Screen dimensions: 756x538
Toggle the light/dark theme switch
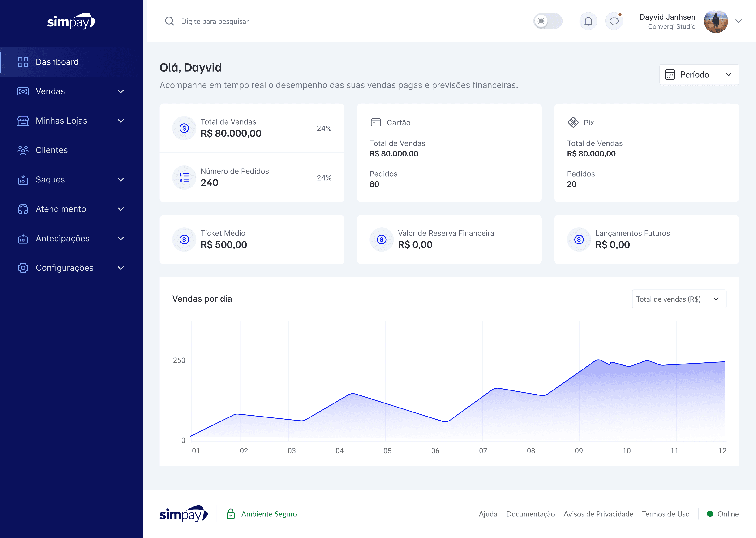[548, 21]
